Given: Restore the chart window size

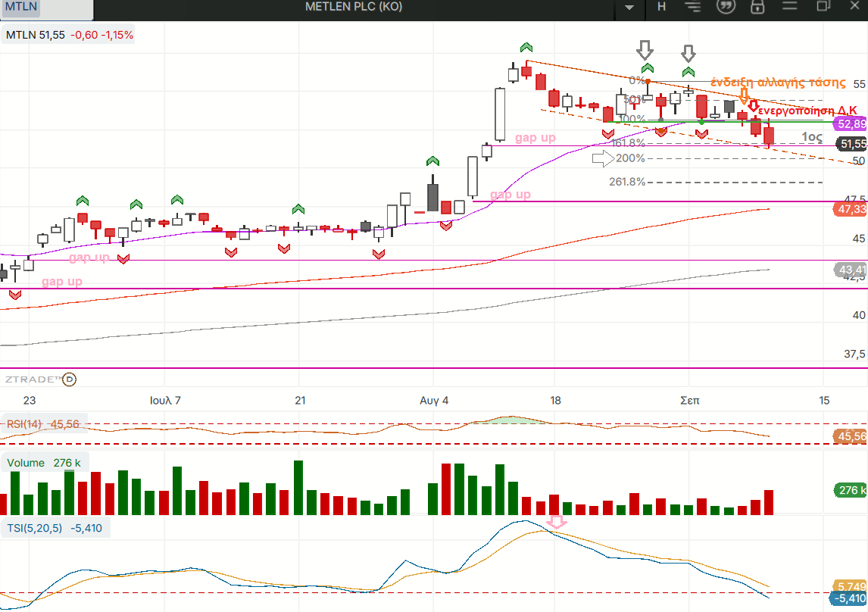Looking at the screenshot, I should (x=824, y=6).
